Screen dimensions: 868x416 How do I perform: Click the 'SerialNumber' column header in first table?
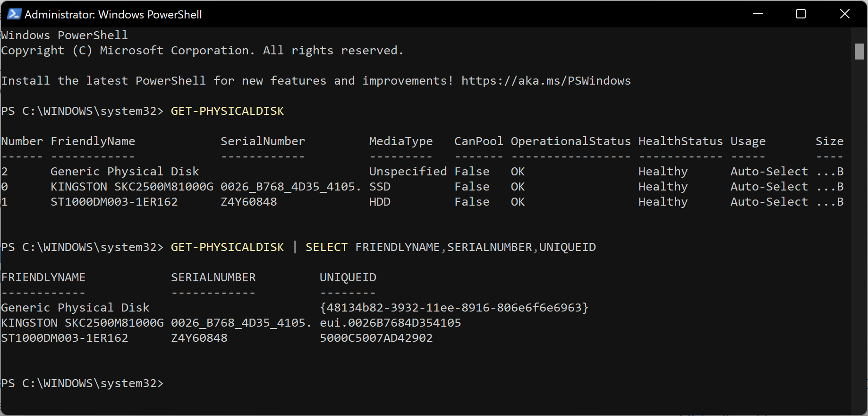[x=263, y=141]
